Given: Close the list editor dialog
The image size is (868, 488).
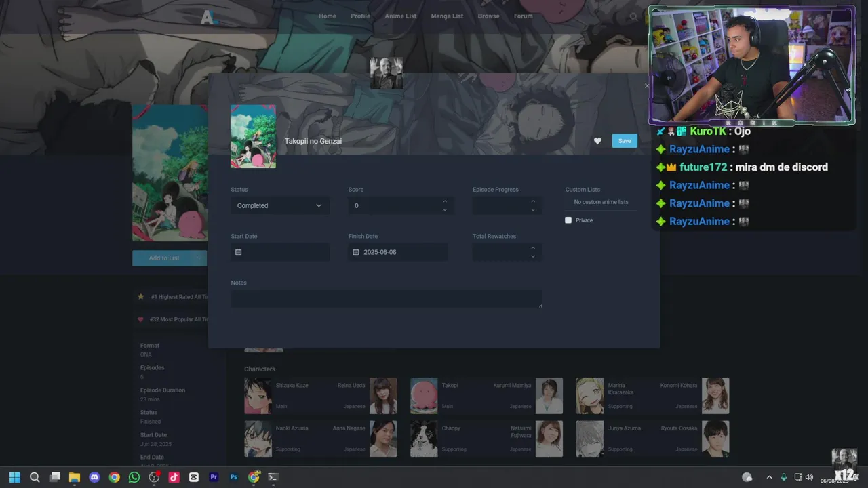Looking at the screenshot, I should 646,86.
